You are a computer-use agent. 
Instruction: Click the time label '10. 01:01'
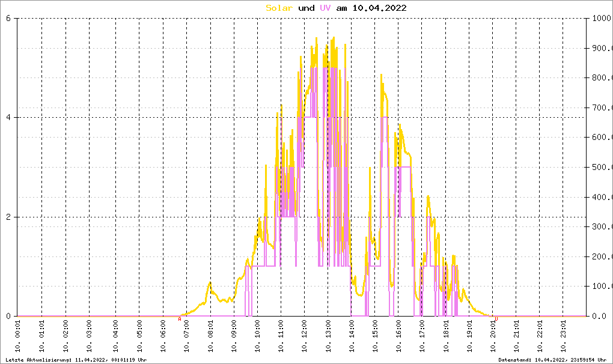point(42,336)
